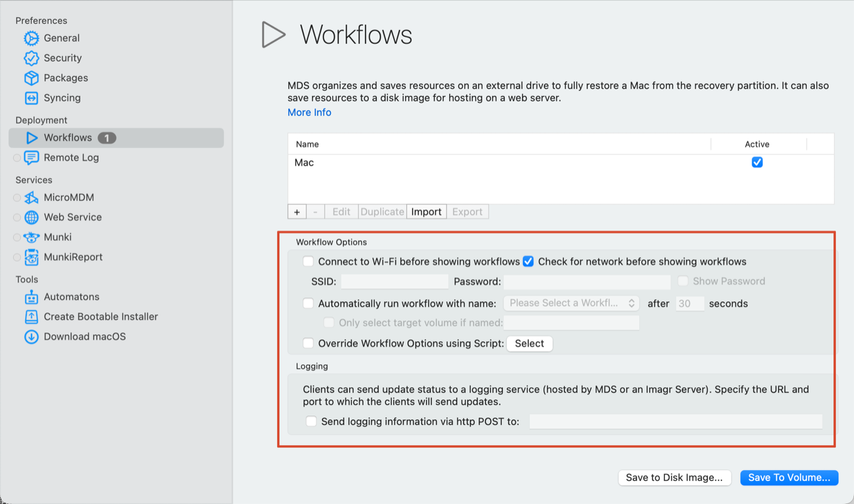854x504 pixels.
Task: Click the Web Service globe icon
Action: coord(31,217)
